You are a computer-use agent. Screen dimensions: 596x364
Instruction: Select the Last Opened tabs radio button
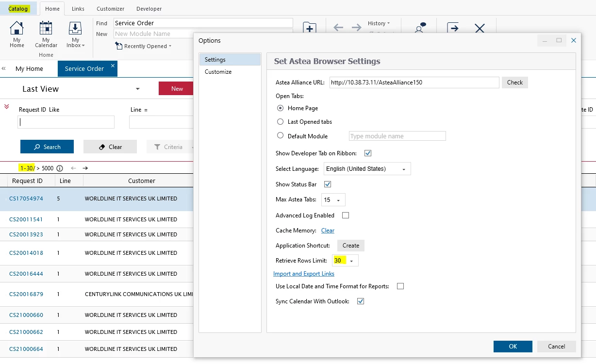281,122
